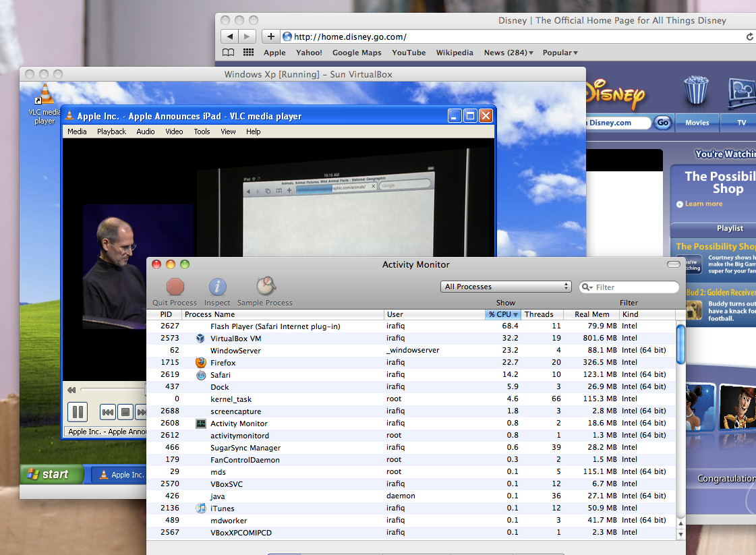Select the kernel_task process row
This screenshot has height=555, width=756.
pyautogui.click(x=411, y=399)
